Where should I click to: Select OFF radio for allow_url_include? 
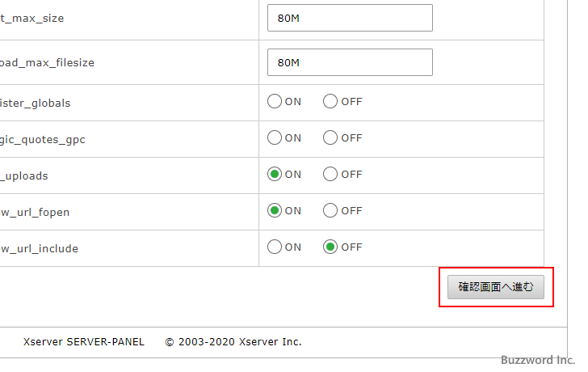[x=330, y=247]
